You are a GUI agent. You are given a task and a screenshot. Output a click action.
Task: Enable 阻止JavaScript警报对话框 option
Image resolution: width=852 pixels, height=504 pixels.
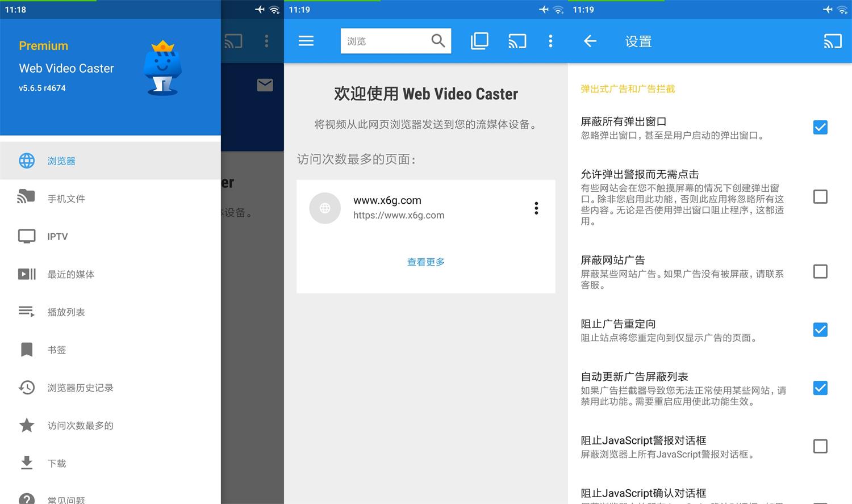point(820,446)
